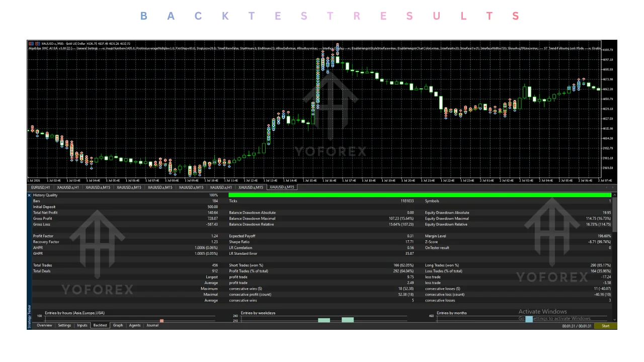Click the elapsed time 00:01:31 / 00:01:31
The height and width of the screenshot is (362, 644).
(x=577, y=326)
